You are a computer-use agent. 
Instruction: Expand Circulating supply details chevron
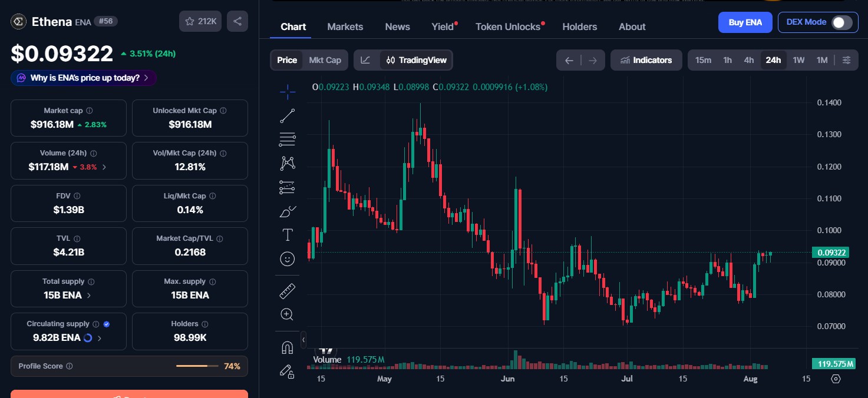pos(100,338)
